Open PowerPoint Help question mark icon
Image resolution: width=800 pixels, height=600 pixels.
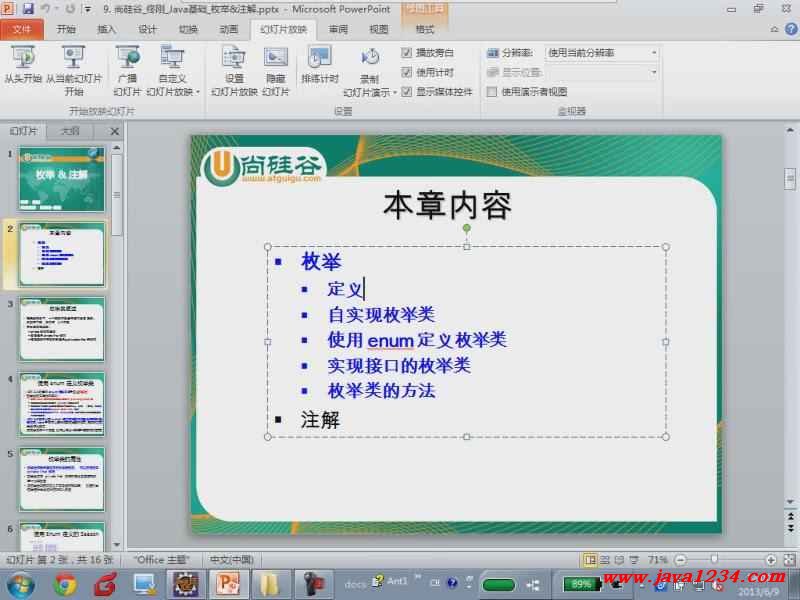click(x=791, y=30)
